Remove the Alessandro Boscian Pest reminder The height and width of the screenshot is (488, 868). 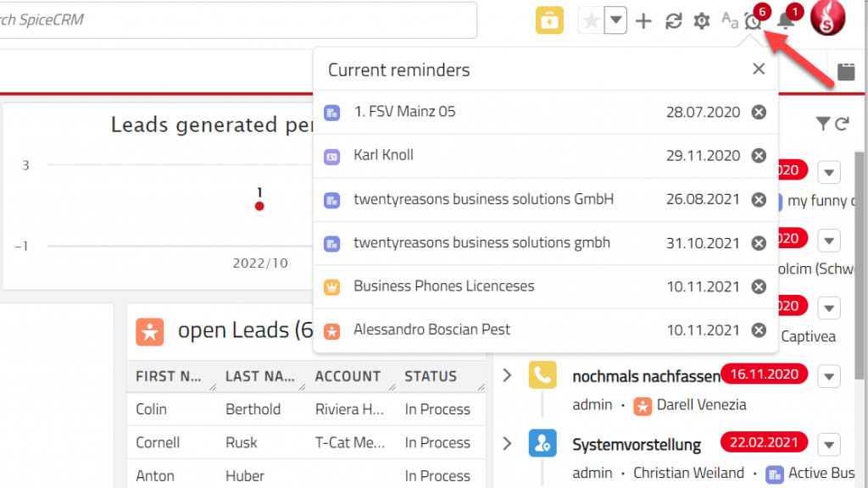(x=759, y=330)
